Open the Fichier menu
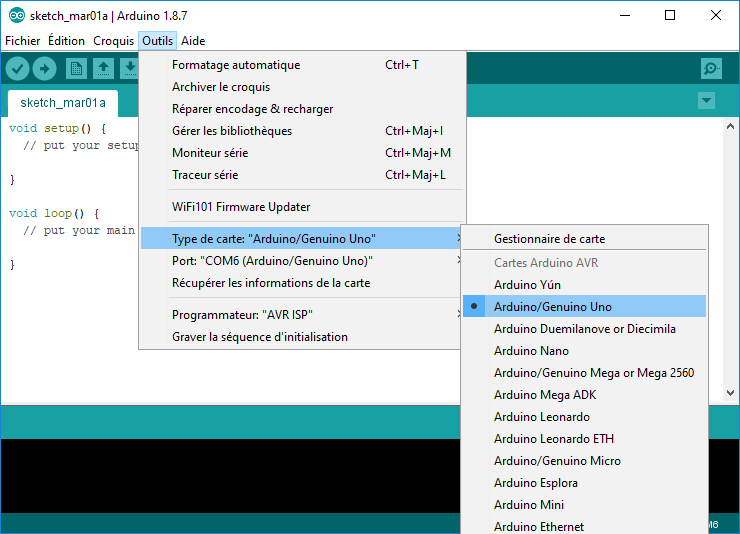 click(23, 41)
